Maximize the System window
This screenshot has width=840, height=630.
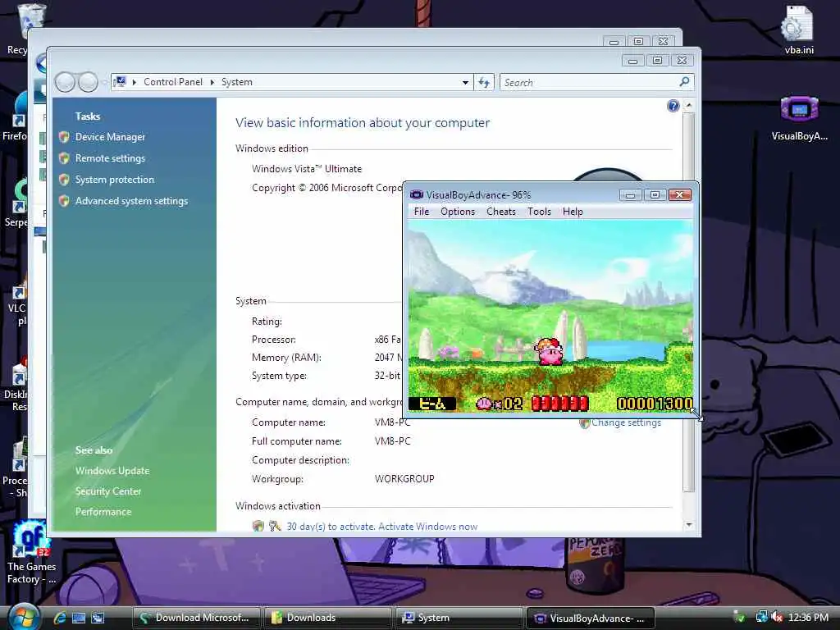click(x=657, y=61)
